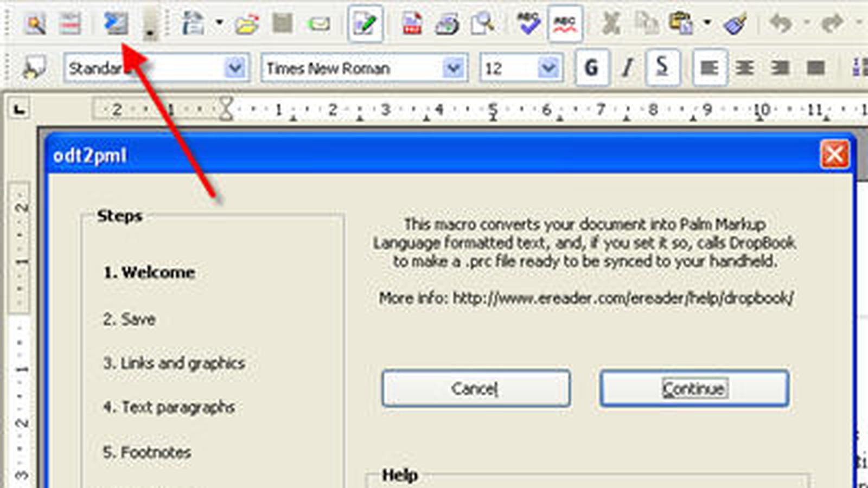This screenshot has height=488, width=868.
Task: Open the Paste options dropdown arrow
Action: pos(707,23)
